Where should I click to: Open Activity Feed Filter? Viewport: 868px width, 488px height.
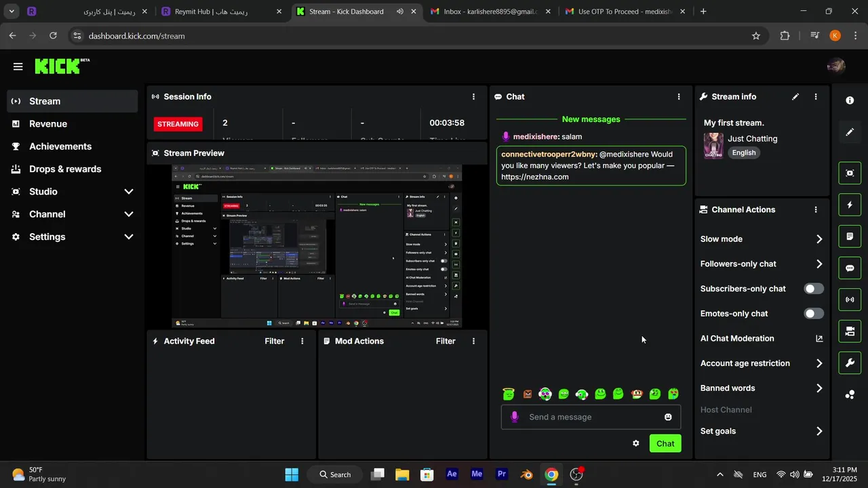(x=275, y=341)
